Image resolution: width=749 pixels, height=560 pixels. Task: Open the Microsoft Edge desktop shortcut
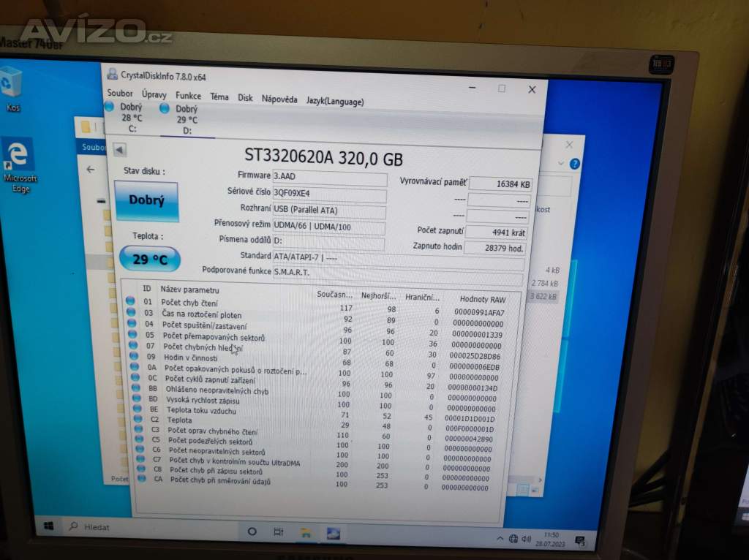[x=20, y=165]
